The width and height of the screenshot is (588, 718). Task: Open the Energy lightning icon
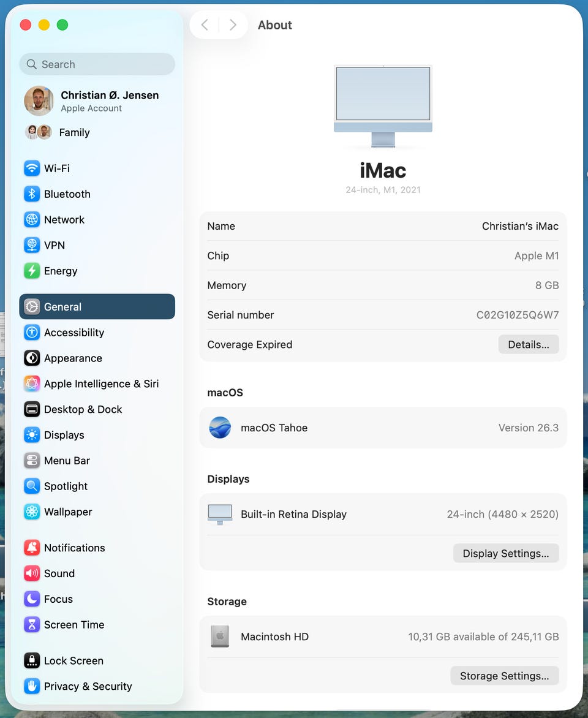pos(32,271)
